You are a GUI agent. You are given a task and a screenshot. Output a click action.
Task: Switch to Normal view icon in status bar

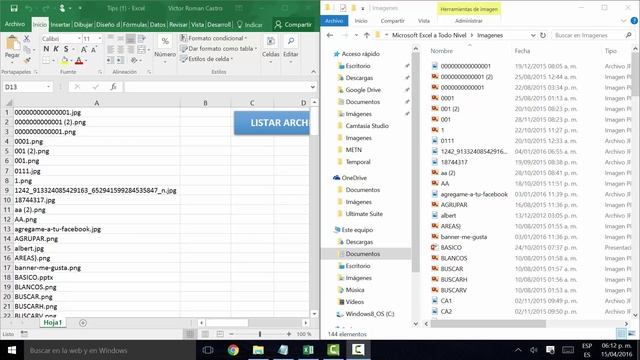click(x=190, y=334)
